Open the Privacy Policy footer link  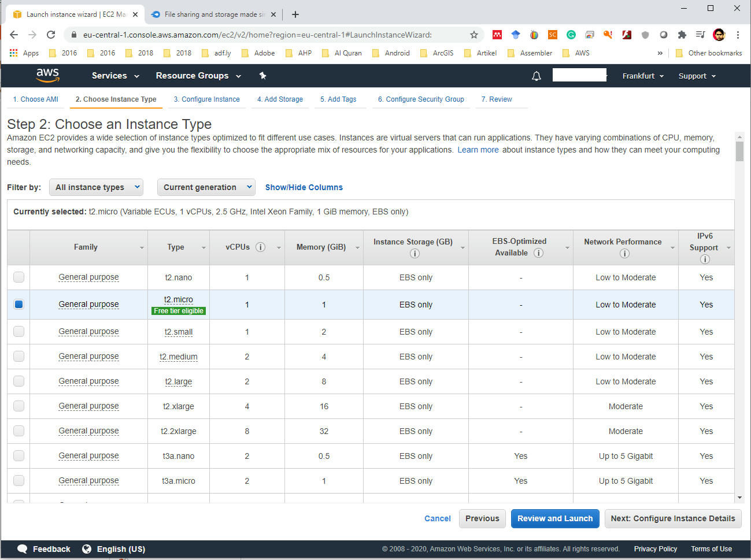click(x=656, y=549)
